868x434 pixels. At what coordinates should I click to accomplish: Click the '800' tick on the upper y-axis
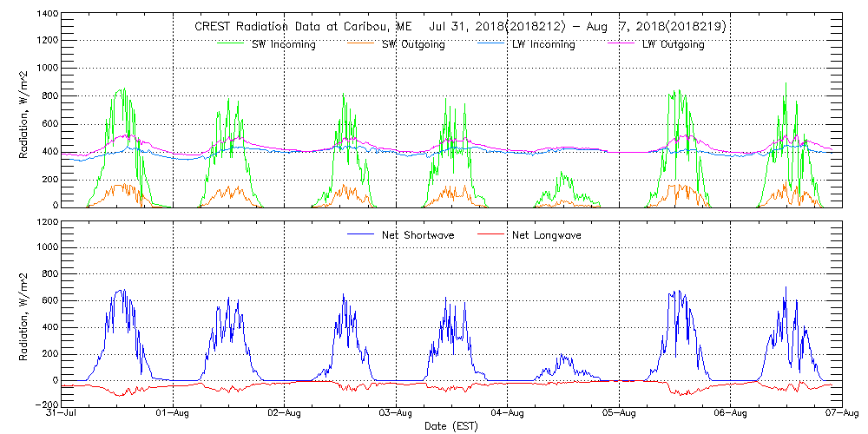(49, 95)
